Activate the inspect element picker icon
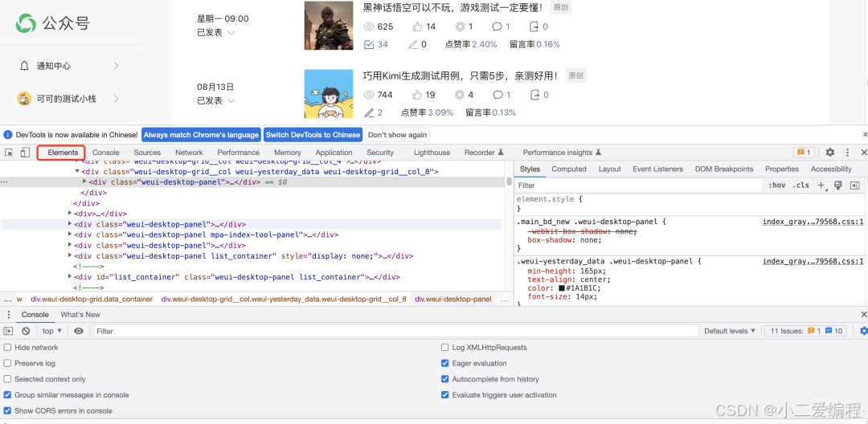The image size is (868, 424). [x=10, y=153]
